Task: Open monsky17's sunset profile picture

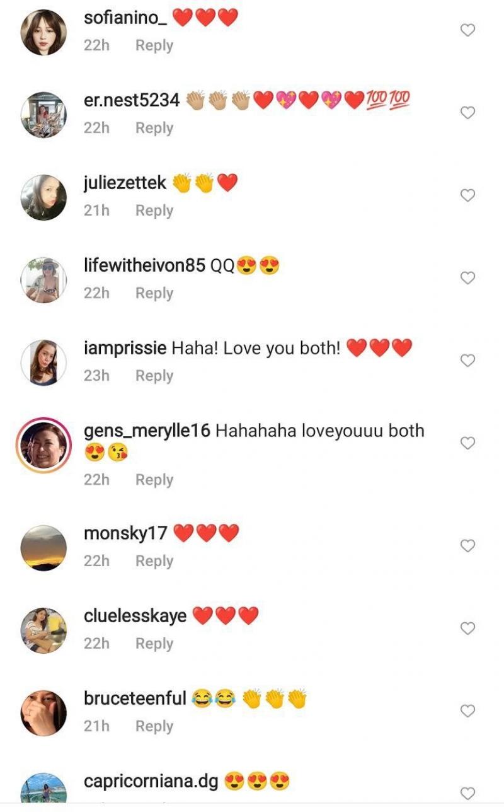Action: [x=43, y=548]
